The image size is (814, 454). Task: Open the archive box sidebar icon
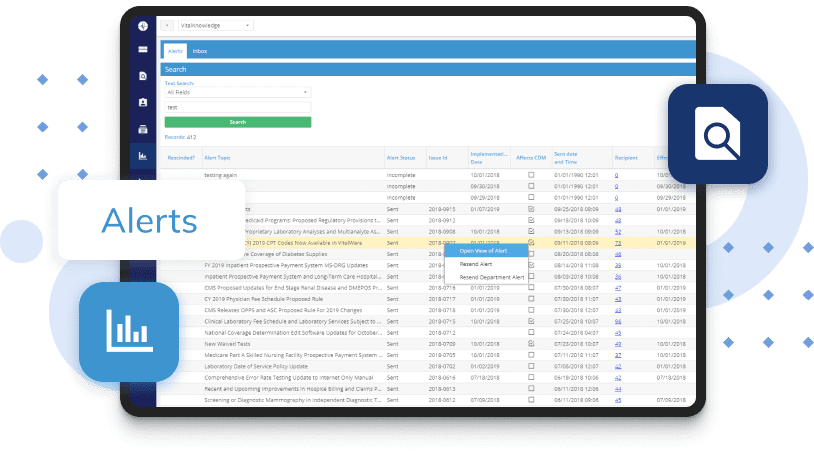point(143,128)
